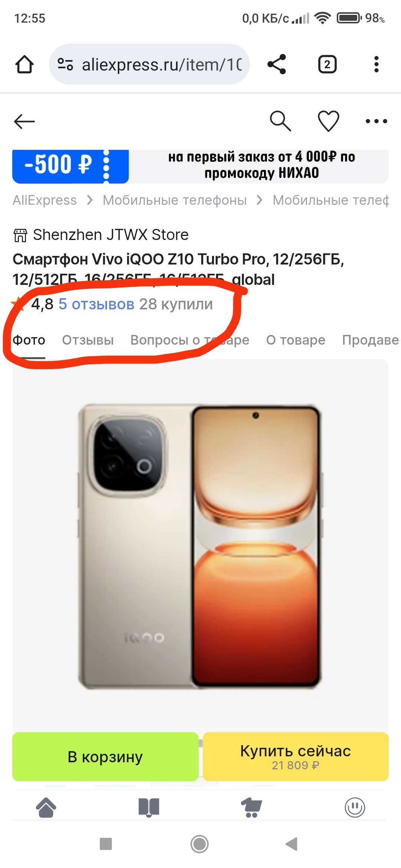Tap Купить сейчас for 21 809 ₽

(x=296, y=757)
